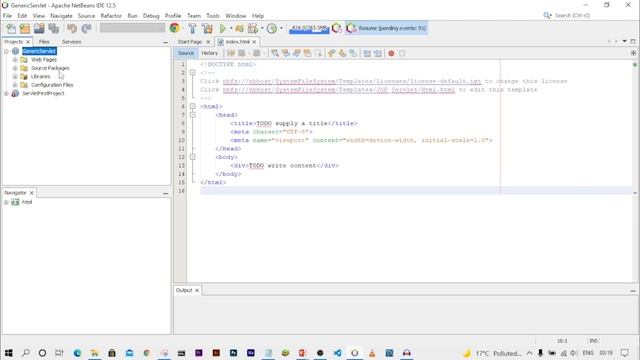This screenshot has width=640, height=360.
Task: Expand the Source Packages folder
Action: coord(15,68)
